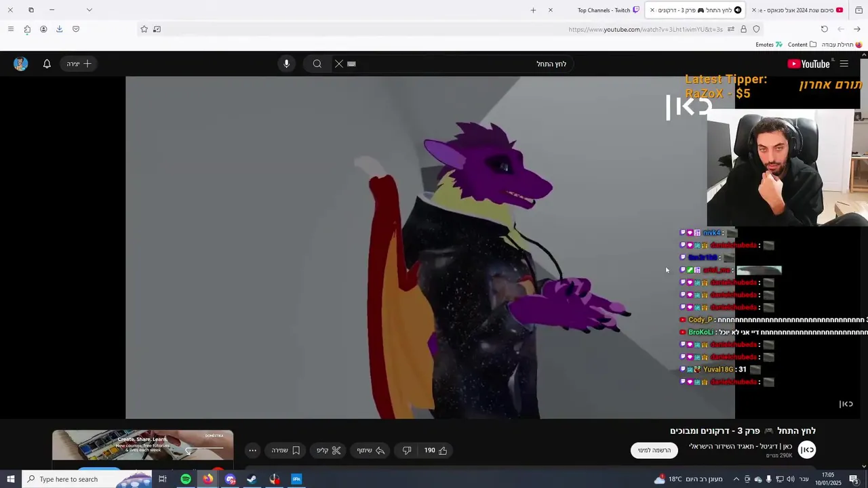This screenshot has height=488, width=868.
Task: Open the volume speaker tray icon
Action: click(x=790, y=479)
